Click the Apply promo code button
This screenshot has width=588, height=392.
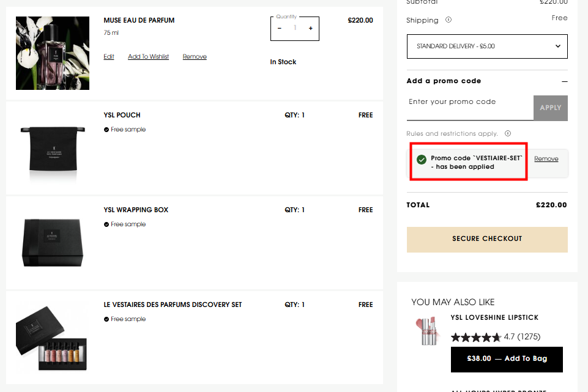coord(550,108)
